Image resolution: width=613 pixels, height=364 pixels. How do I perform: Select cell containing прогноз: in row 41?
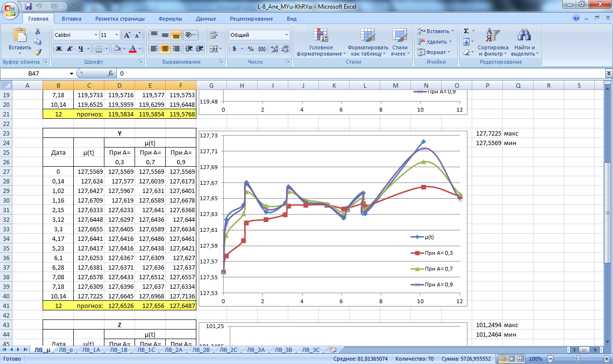click(89, 306)
